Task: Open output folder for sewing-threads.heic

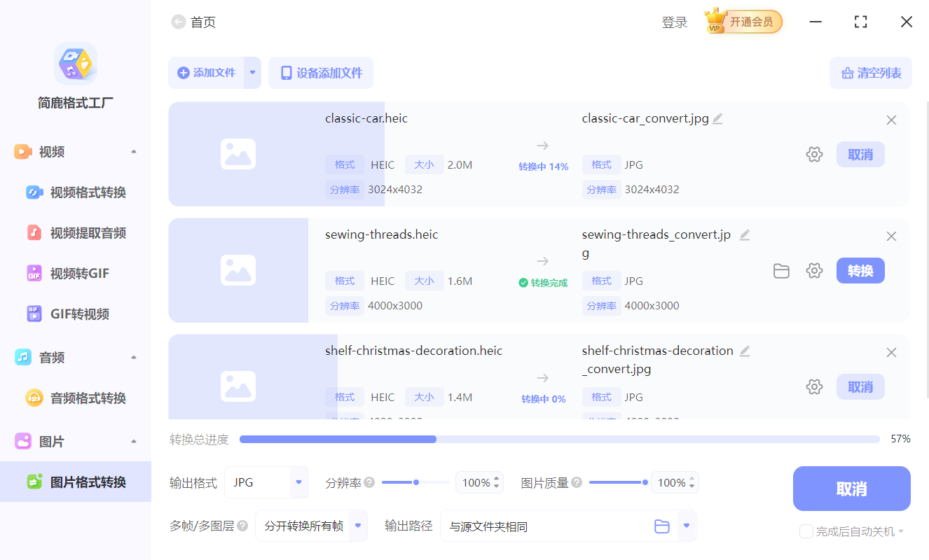Action: (781, 271)
